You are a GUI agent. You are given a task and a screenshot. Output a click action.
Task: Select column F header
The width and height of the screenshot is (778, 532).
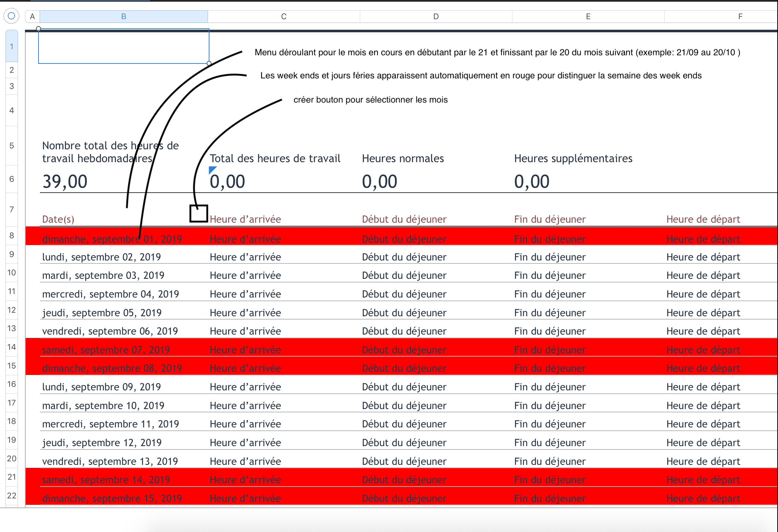[740, 17]
